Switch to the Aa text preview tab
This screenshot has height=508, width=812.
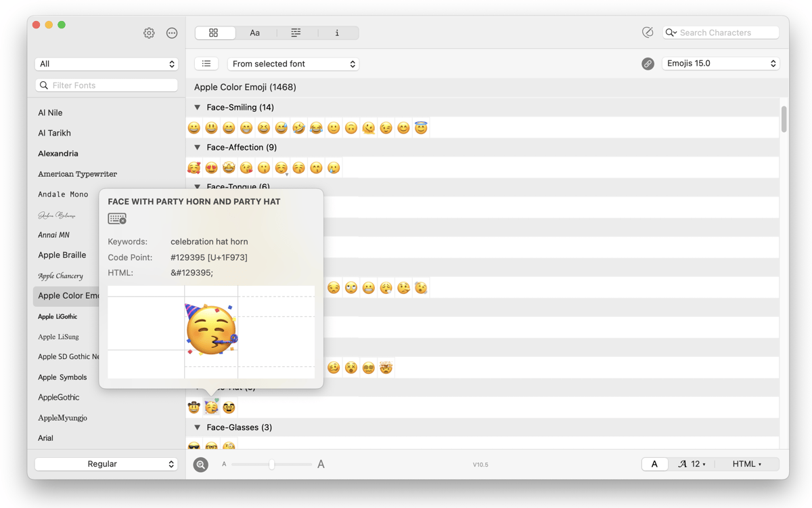point(254,33)
